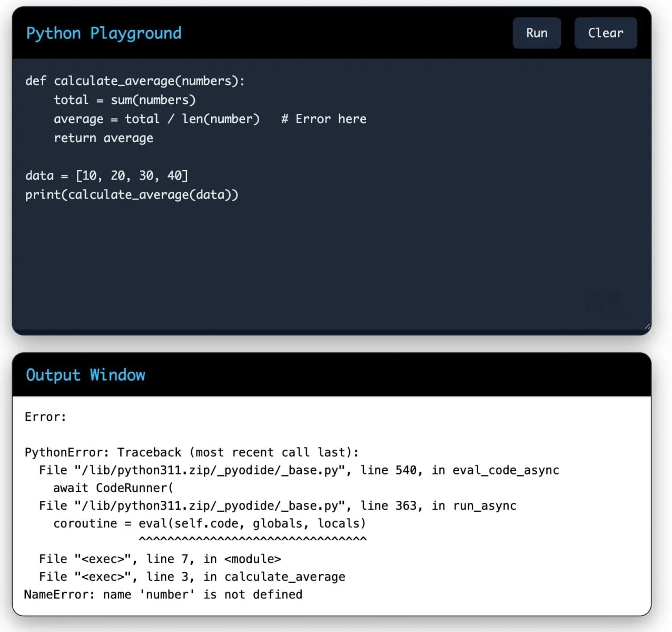Click the traceback line mentioning run_async
672x632 pixels.
[x=278, y=506]
